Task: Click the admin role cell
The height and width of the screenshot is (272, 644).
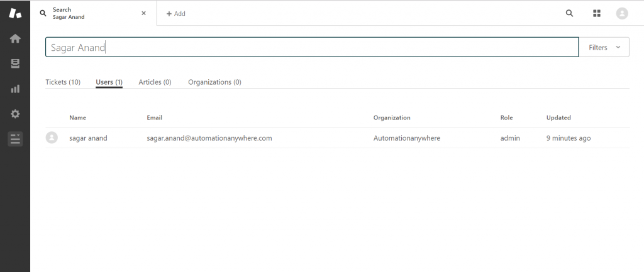Action: (510, 138)
